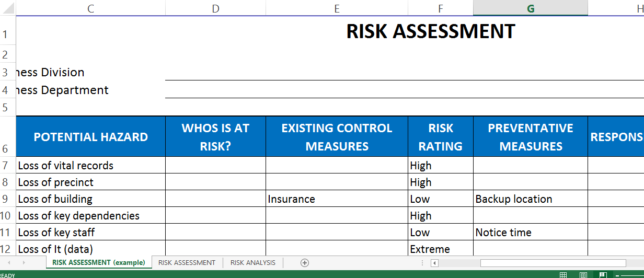Select column G header
The height and width of the screenshot is (278, 644).
pos(530,8)
